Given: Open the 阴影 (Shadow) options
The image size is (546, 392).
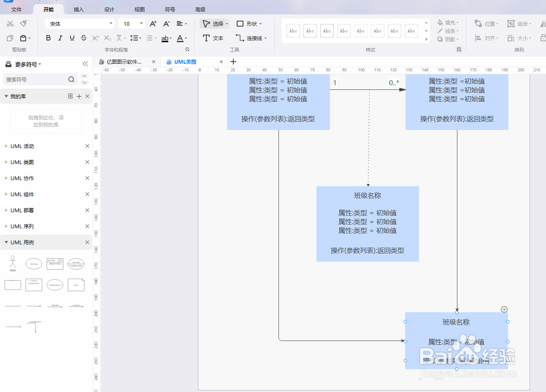Looking at the screenshot, I should click(x=448, y=39).
